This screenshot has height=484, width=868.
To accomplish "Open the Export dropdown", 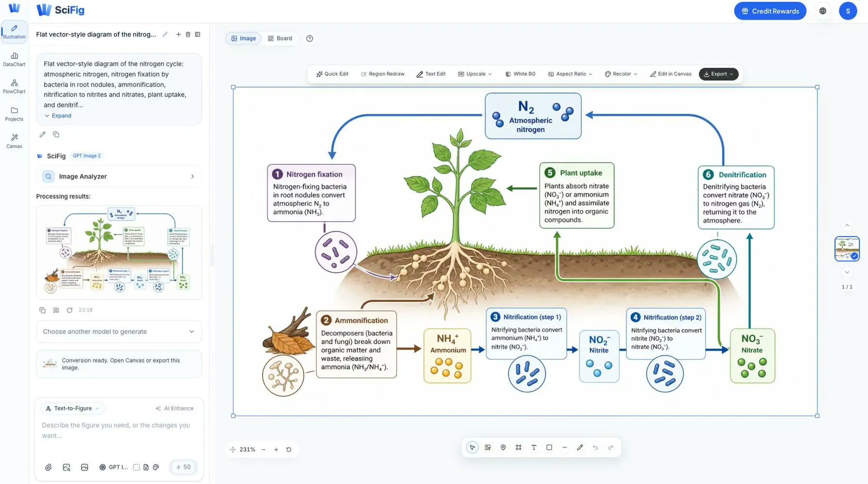I will (719, 74).
